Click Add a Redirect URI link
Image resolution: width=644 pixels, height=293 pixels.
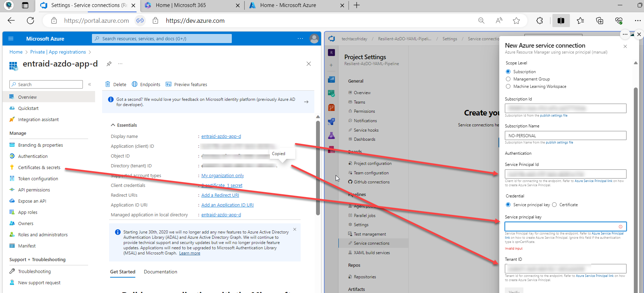point(220,195)
